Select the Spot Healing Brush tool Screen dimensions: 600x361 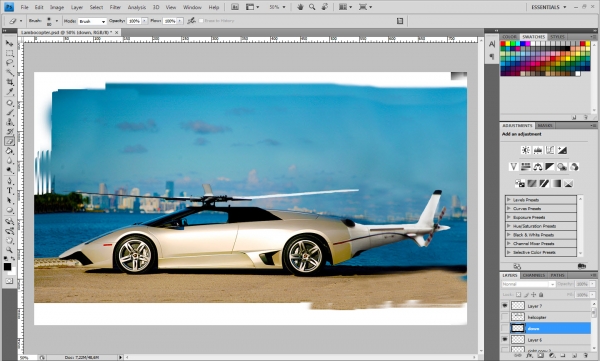click(9, 103)
